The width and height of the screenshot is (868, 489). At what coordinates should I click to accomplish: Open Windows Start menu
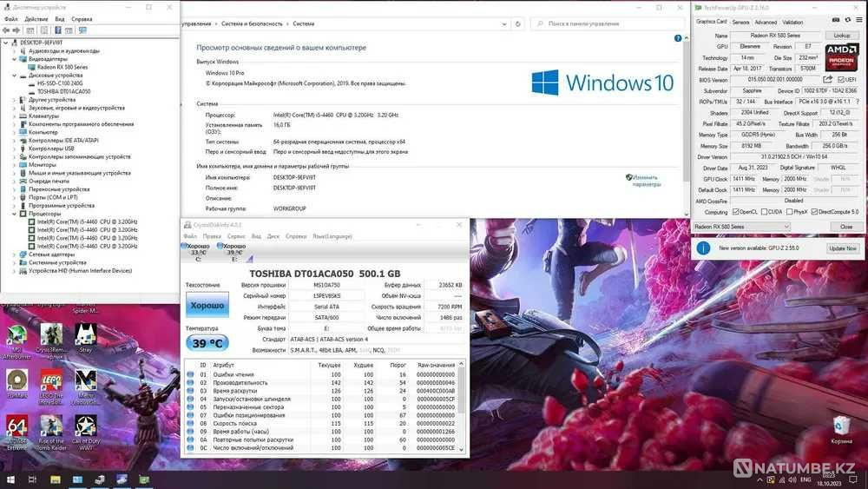tap(10, 479)
